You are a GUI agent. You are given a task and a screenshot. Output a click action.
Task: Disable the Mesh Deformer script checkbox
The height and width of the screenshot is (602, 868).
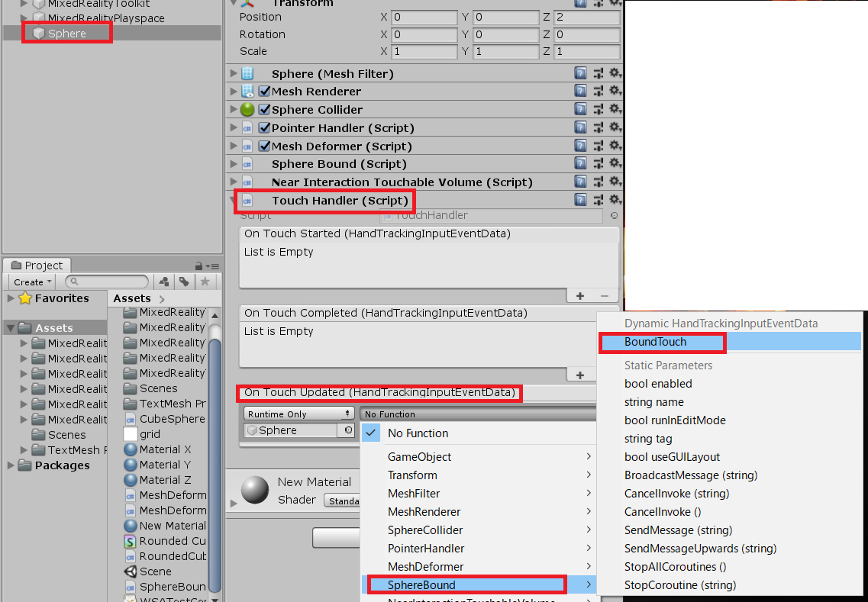[265, 146]
